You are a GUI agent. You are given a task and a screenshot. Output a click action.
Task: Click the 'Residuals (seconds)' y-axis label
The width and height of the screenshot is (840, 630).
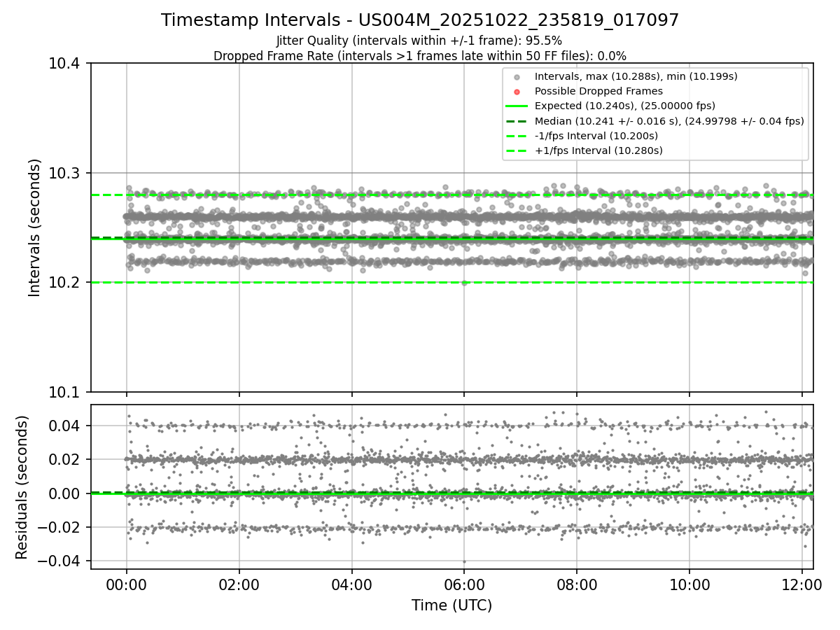[x=22, y=487]
